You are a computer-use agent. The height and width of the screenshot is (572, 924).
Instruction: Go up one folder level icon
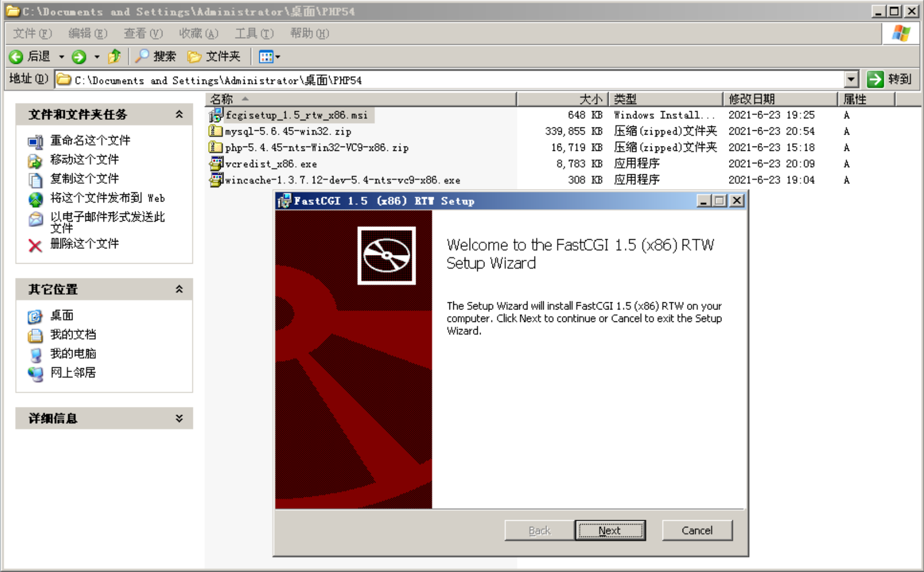click(114, 56)
